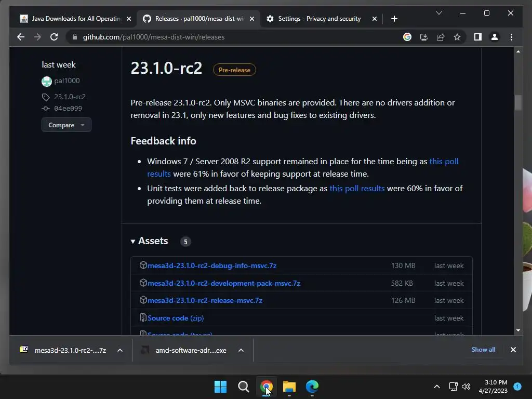
Task: Open taskbar Search
Action: [243, 387]
